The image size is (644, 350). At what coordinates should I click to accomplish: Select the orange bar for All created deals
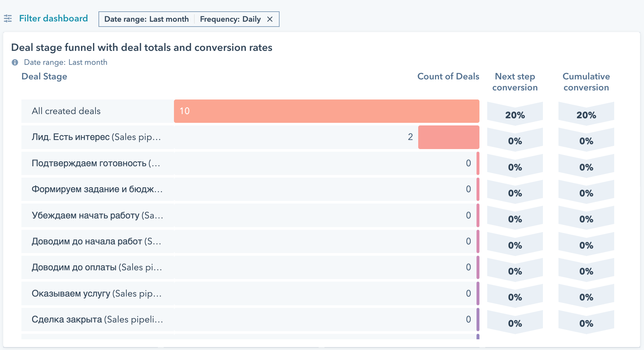pos(324,111)
